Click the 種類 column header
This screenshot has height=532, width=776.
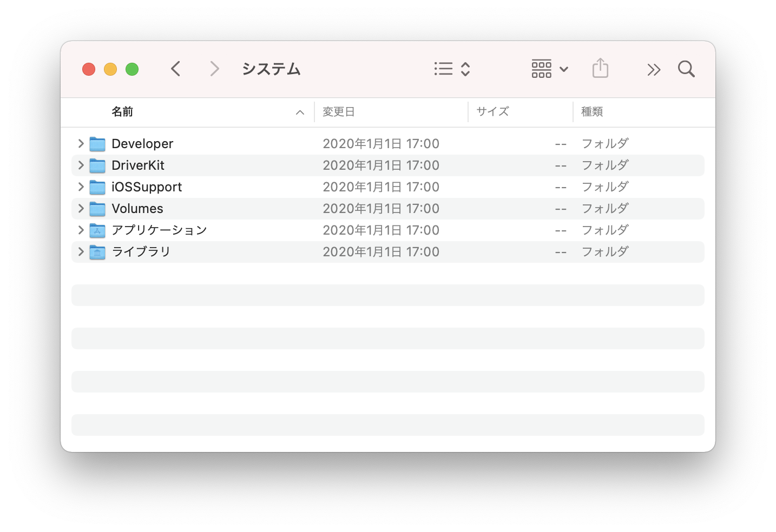pyautogui.click(x=593, y=111)
